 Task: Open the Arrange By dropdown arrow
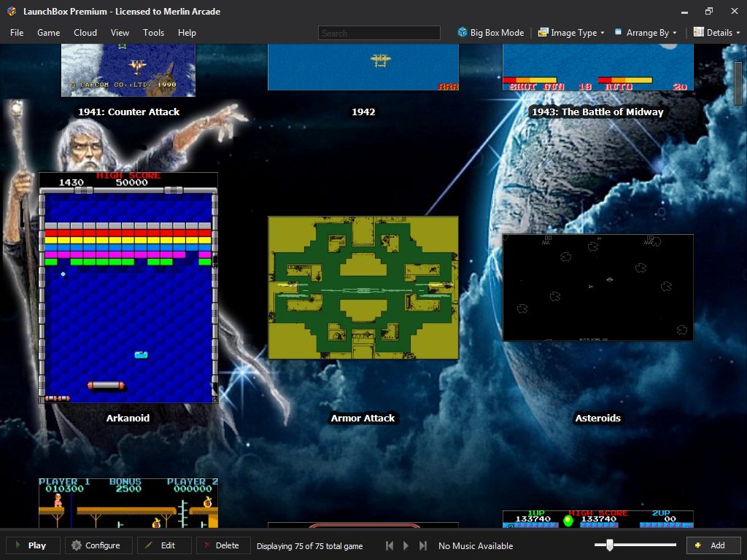coord(675,33)
